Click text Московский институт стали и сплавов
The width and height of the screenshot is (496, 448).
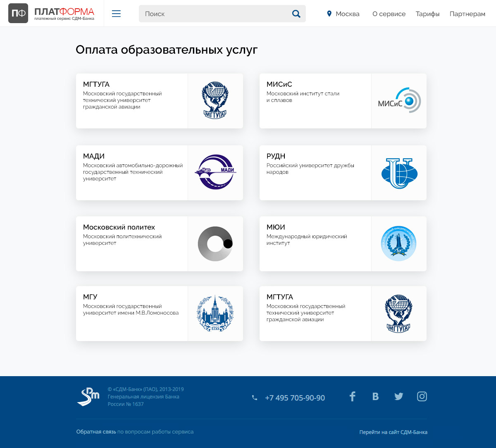tap(303, 97)
